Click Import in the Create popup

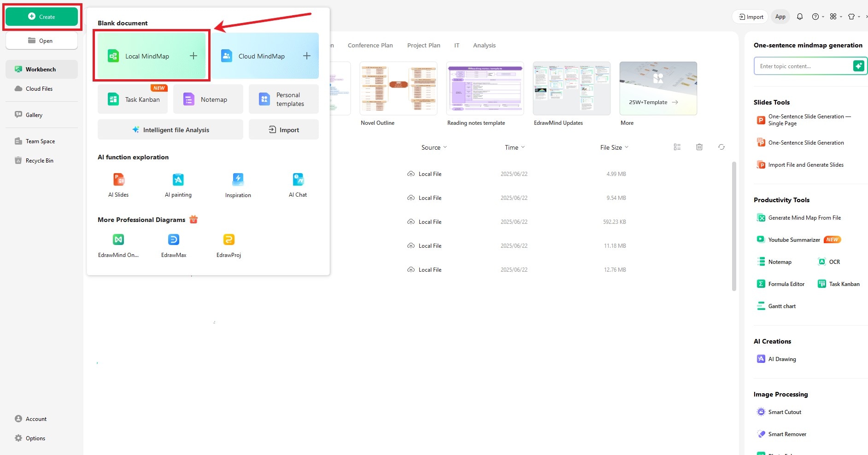pyautogui.click(x=284, y=129)
